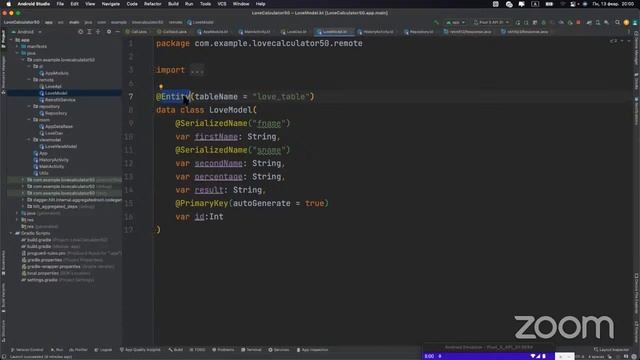Screen dimensions: 640x360
Task: Open App Quality Insights tool window
Action: point(140,350)
